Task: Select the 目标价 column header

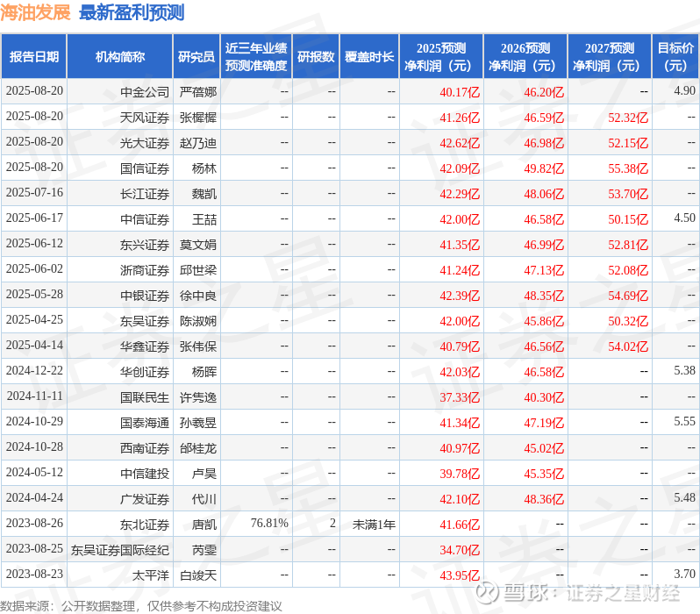Action: pos(676,57)
